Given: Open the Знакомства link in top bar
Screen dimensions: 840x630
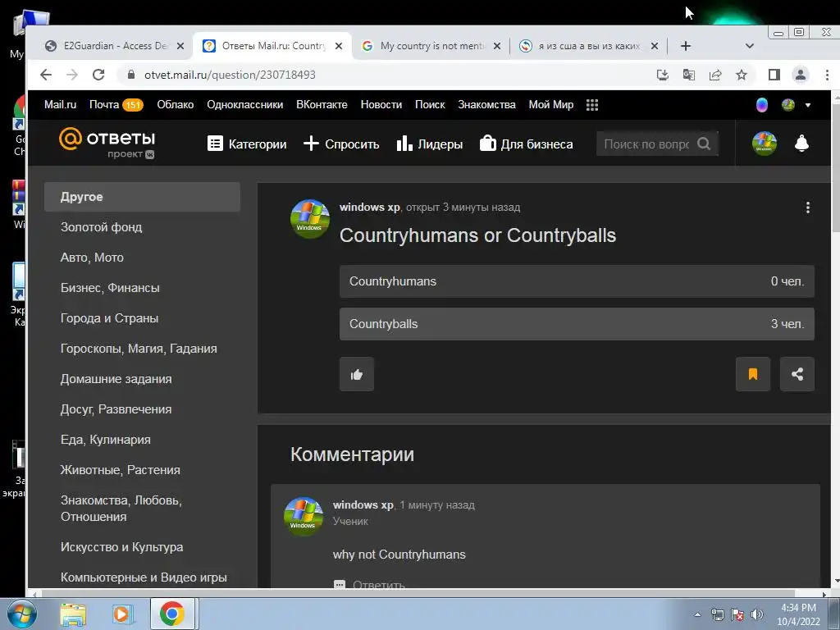Looking at the screenshot, I should tap(486, 105).
